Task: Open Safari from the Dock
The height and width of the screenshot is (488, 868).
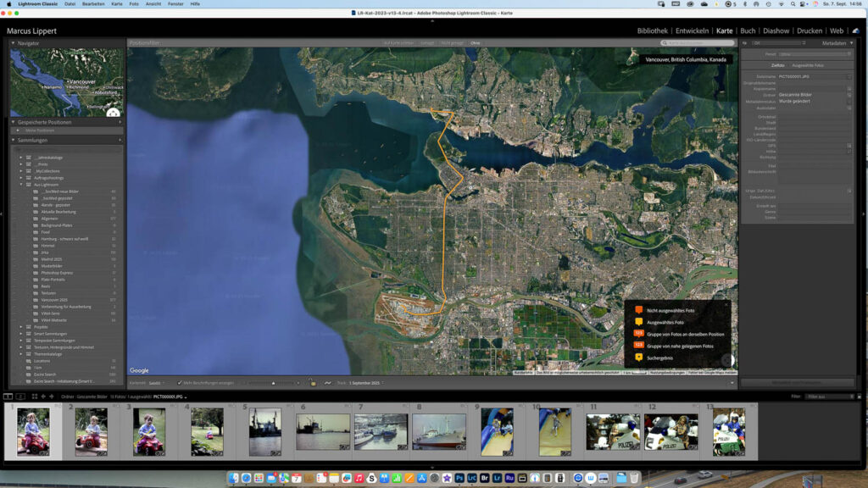Action: pyautogui.click(x=247, y=478)
